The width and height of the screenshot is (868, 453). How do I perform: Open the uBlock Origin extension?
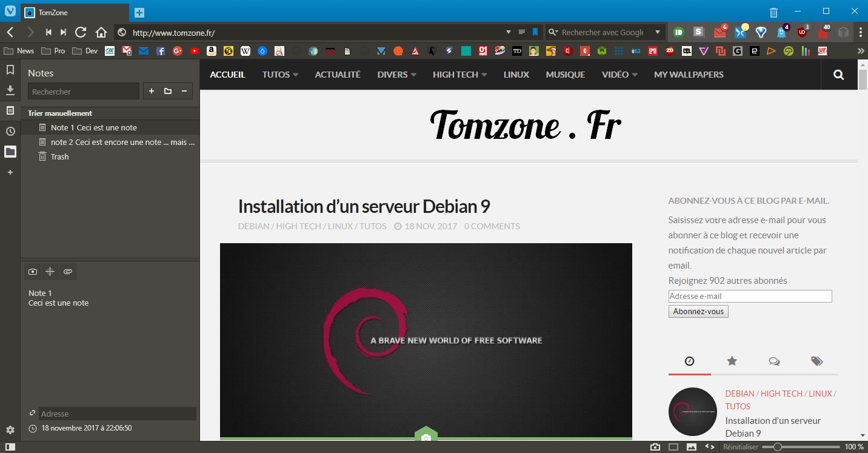point(803,32)
